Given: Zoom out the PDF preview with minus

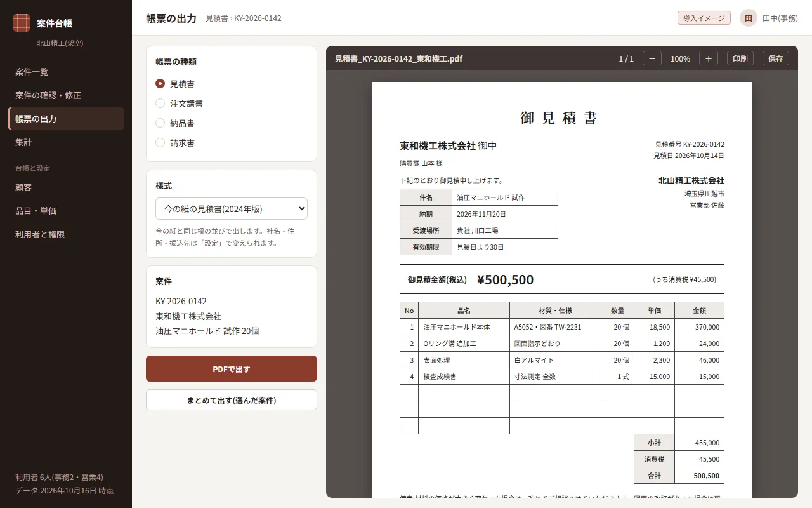Looking at the screenshot, I should tap(652, 58).
